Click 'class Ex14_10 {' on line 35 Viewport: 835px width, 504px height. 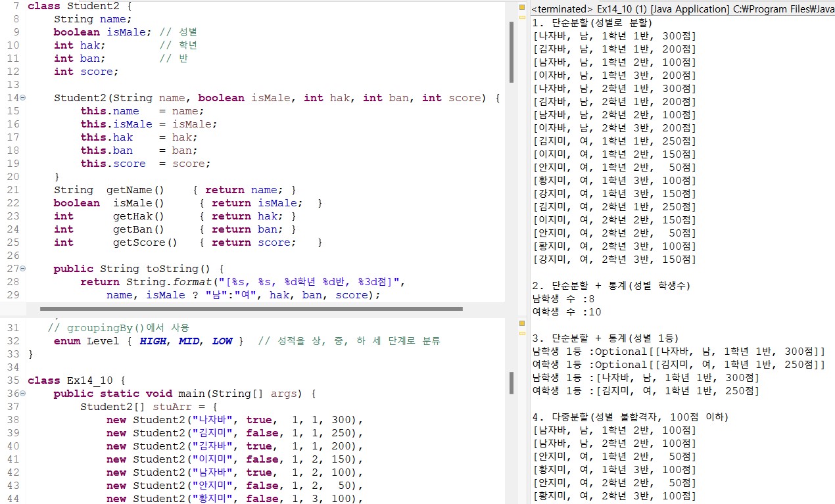pos(76,380)
